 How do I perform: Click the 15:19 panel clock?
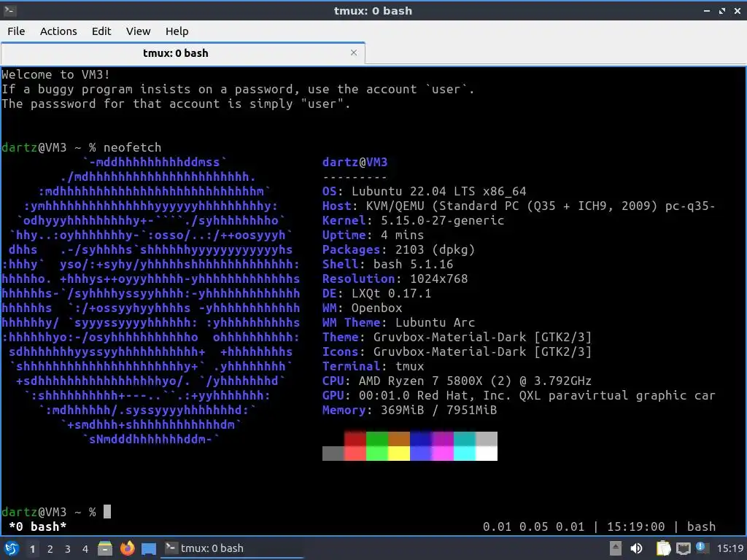pos(730,548)
